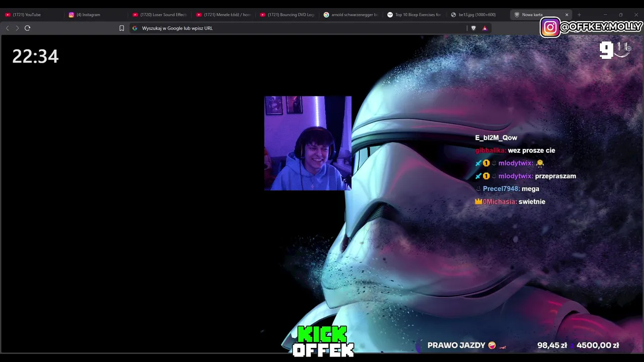Open Brave Shields lion icon

coord(473,28)
